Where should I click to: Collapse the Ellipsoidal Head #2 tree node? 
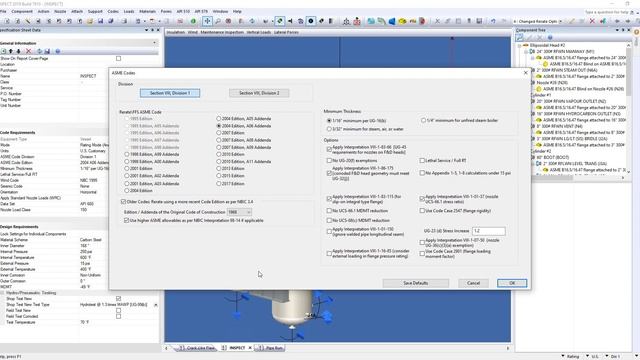(520, 45)
